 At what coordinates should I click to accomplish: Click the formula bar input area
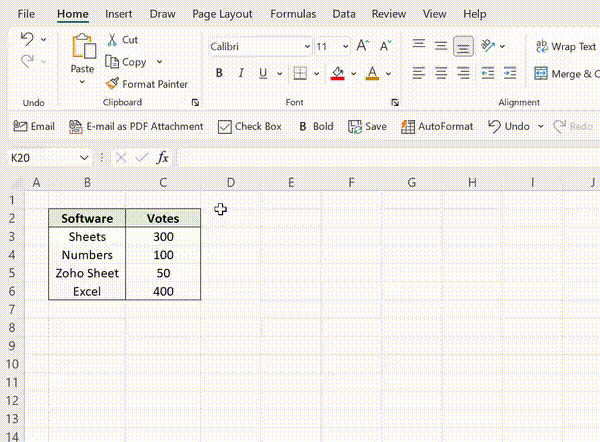click(x=389, y=158)
